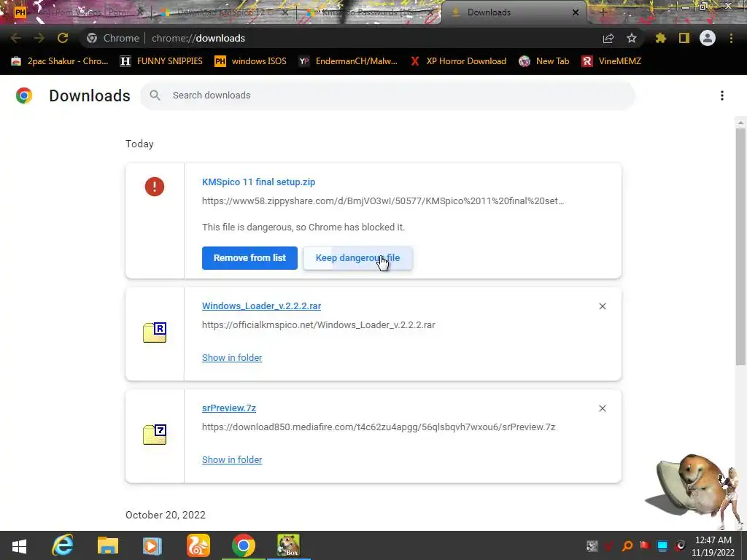This screenshot has height=560, width=747.
Task: Toggle the Chrome side panel
Action: pos(684,38)
